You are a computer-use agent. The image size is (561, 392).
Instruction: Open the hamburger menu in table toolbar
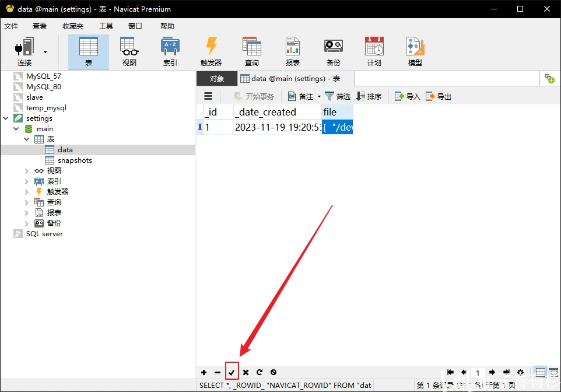(x=208, y=96)
